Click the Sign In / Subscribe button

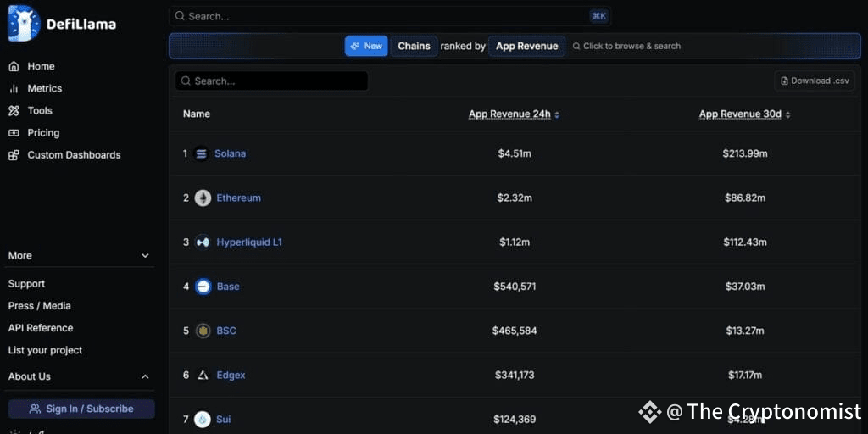click(x=81, y=409)
